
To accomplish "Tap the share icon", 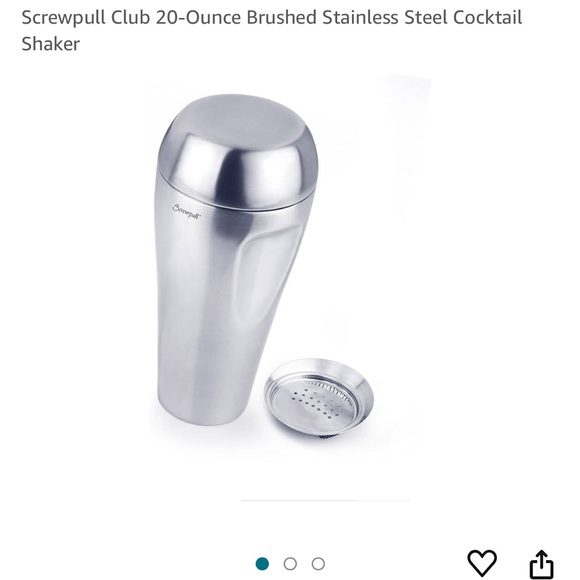I will [542, 564].
